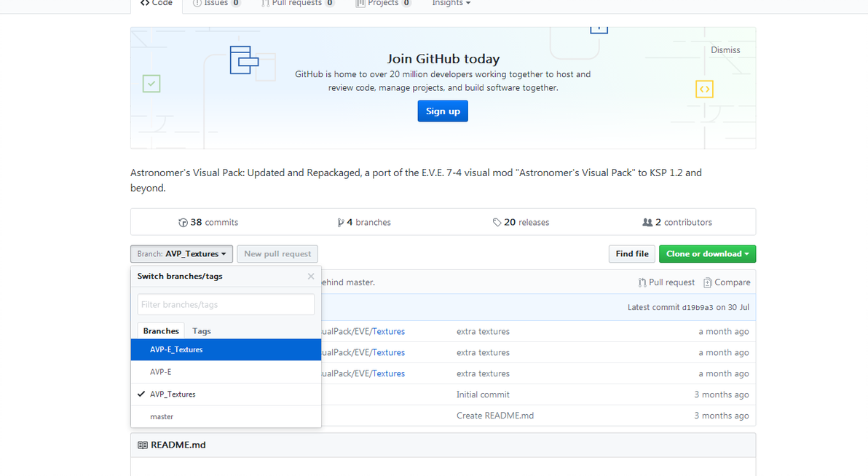Close the Switch branches/tags popup
The height and width of the screenshot is (476, 868).
[311, 277]
